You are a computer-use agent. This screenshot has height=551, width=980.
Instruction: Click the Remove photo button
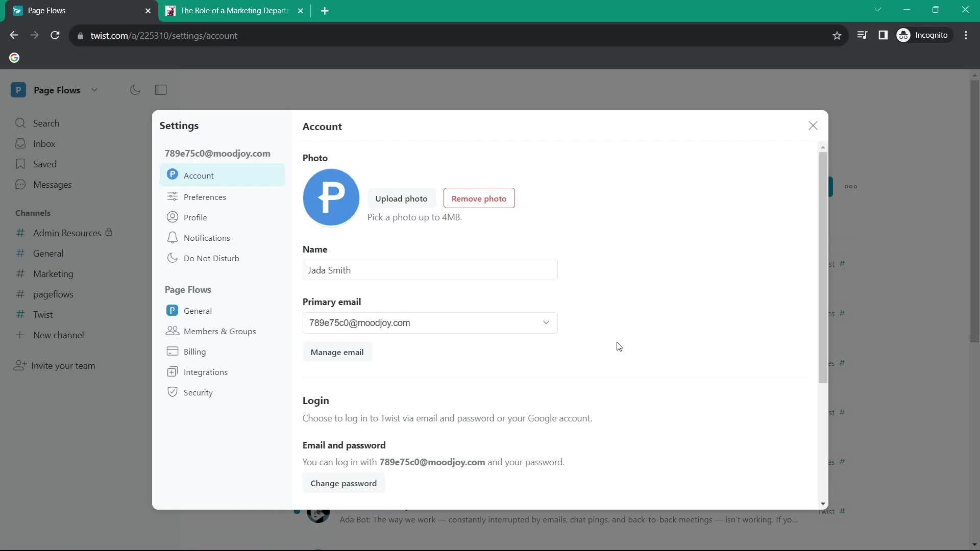(x=479, y=198)
